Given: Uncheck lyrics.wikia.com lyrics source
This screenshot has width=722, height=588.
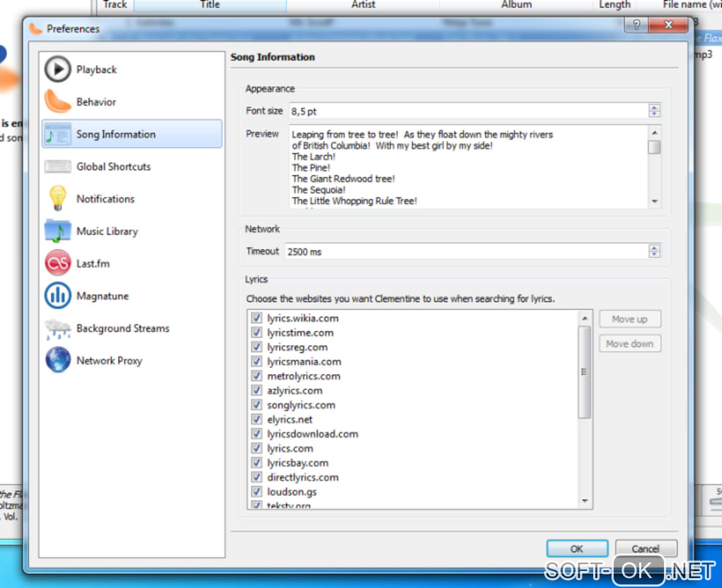Looking at the screenshot, I should (256, 318).
